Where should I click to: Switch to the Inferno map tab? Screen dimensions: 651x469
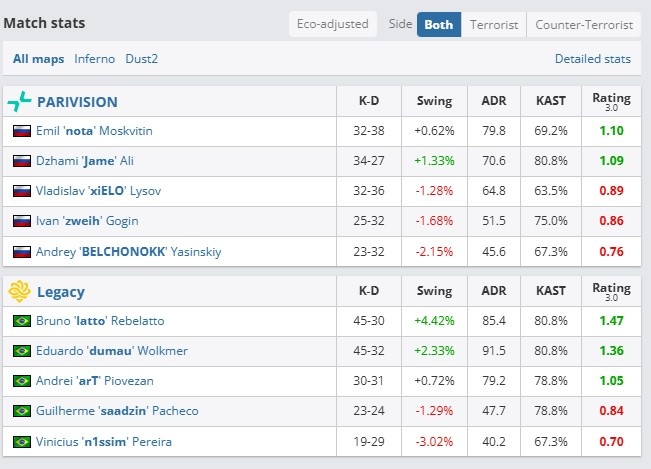pyautogui.click(x=95, y=59)
